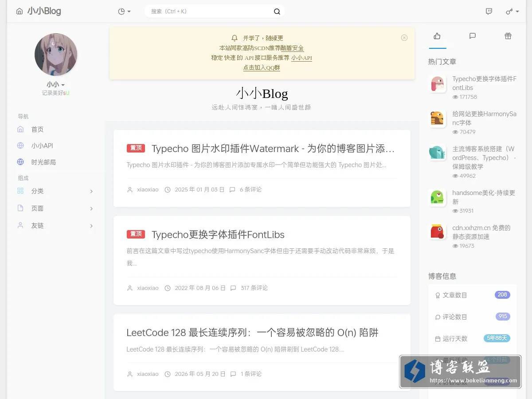Expand the 小小 name dropdown under avatar

tap(56, 85)
